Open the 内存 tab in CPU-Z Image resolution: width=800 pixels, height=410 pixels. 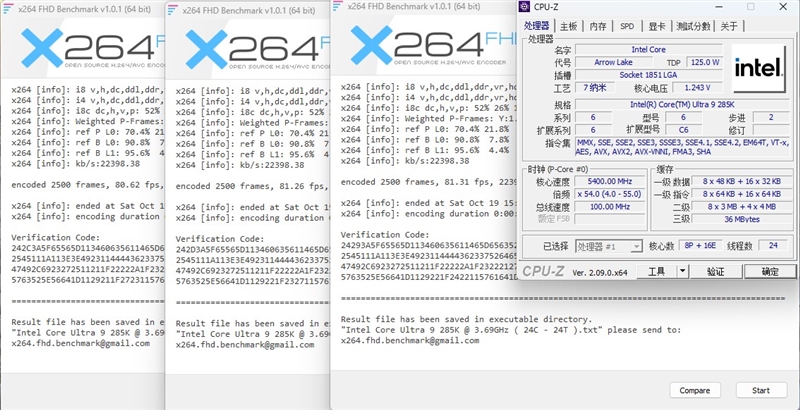pyautogui.click(x=598, y=27)
